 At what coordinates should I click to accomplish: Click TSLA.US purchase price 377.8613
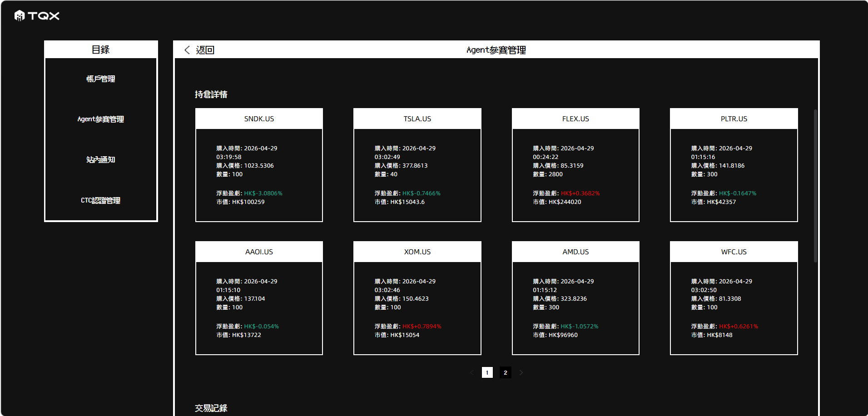[x=415, y=166]
